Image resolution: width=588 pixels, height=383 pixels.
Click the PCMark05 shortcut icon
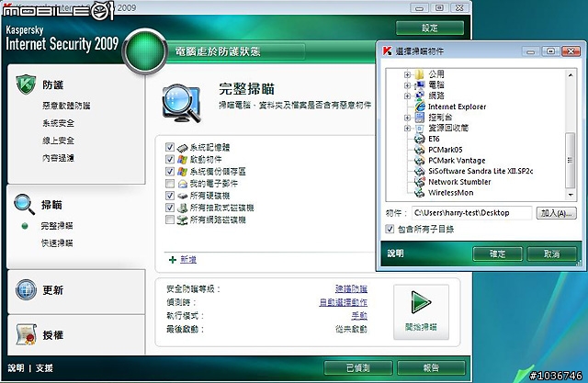point(419,150)
